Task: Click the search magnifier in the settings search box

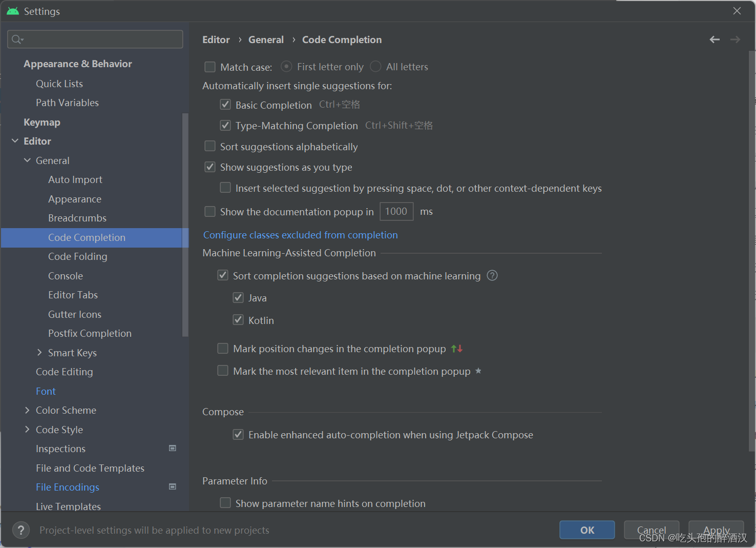Action: pos(16,39)
